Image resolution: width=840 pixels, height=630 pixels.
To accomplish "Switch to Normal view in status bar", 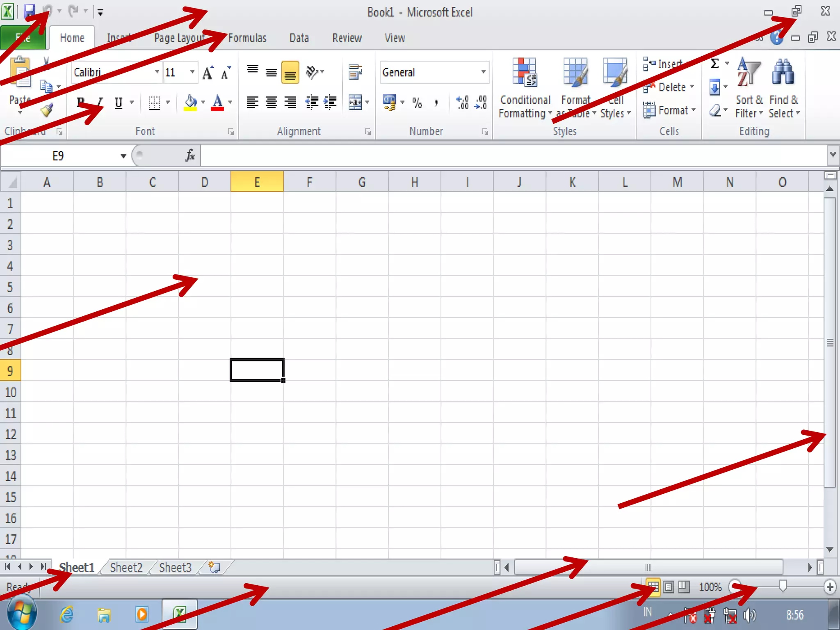I will (653, 587).
